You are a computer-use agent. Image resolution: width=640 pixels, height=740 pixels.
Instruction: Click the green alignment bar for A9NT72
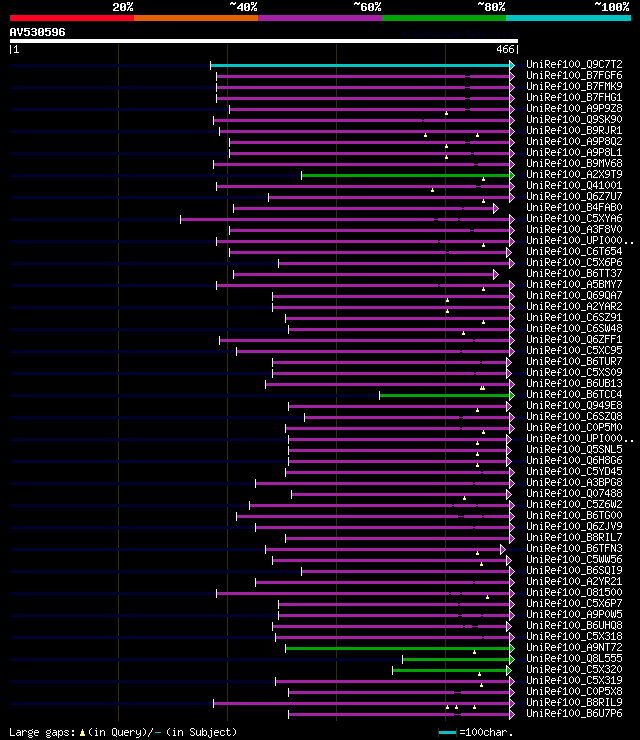pyautogui.click(x=398, y=648)
